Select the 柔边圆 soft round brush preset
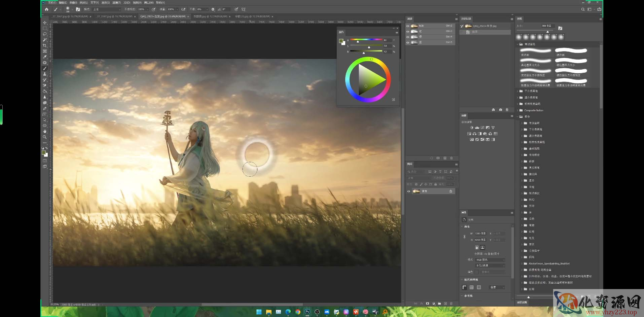This screenshot has width=644, height=317. pos(535,52)
